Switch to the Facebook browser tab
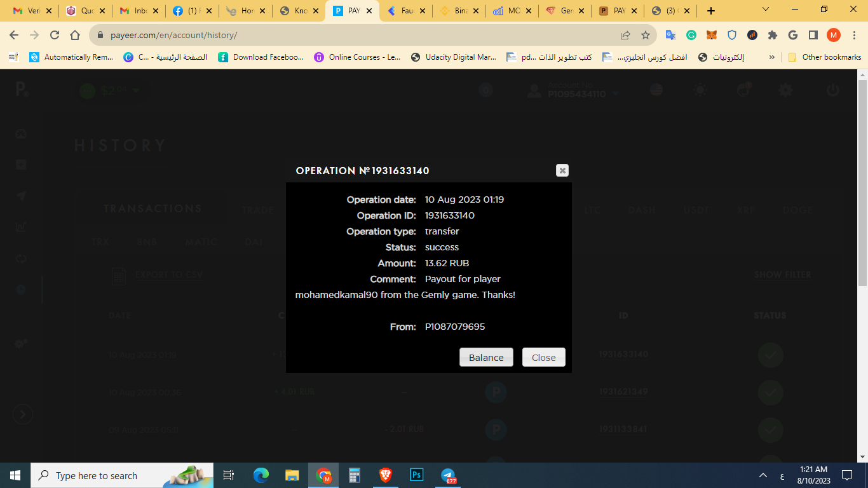 click(193, 11)
